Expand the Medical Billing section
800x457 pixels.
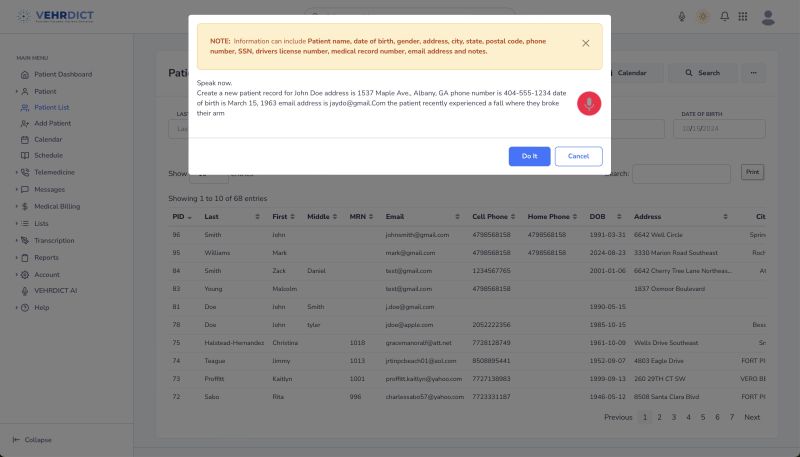tap(56, 206)
